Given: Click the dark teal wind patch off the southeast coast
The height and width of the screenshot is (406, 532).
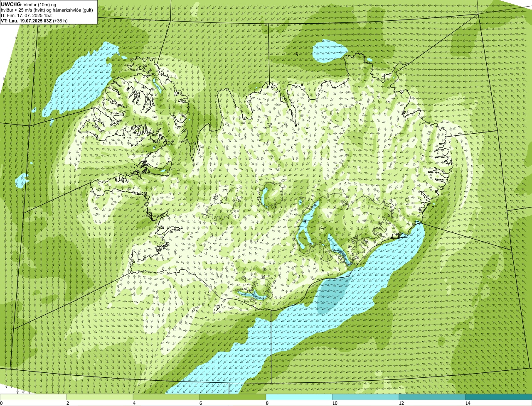Looking at the screenshot, I should (x=333, y=295).
